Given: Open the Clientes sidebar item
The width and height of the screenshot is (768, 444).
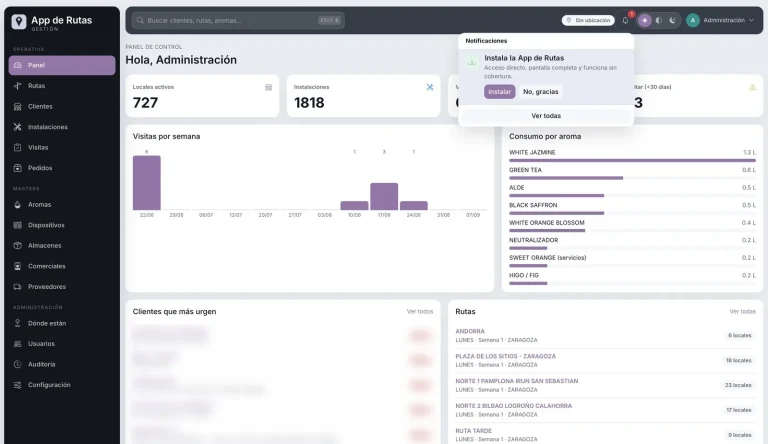Looking at the screenshot, I should click(x=62, y=106).
